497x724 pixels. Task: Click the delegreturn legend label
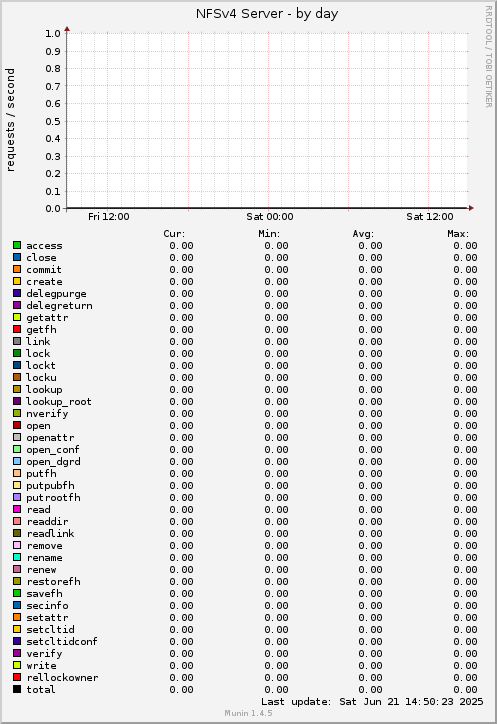pos(60,306)
